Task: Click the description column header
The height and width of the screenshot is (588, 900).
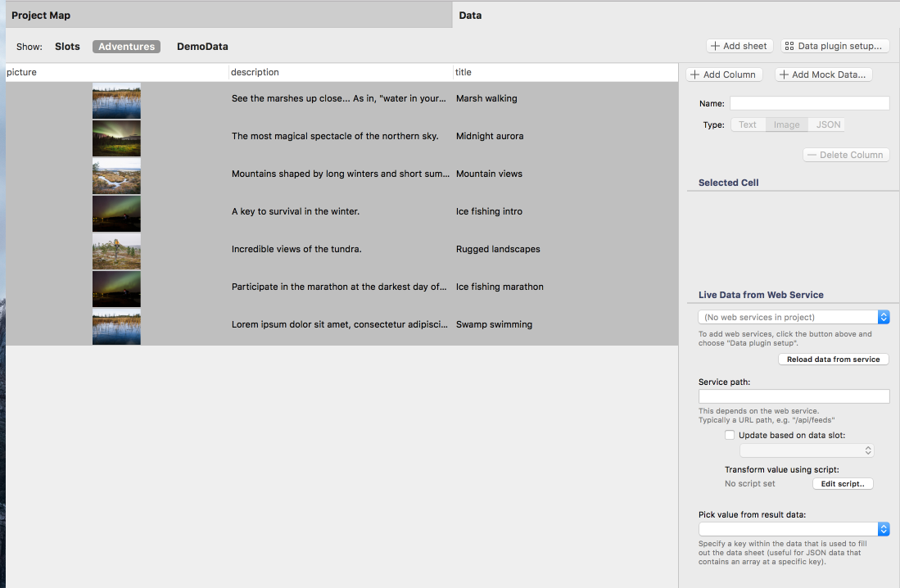Action: pyautogui.click(x=341, y=72)
